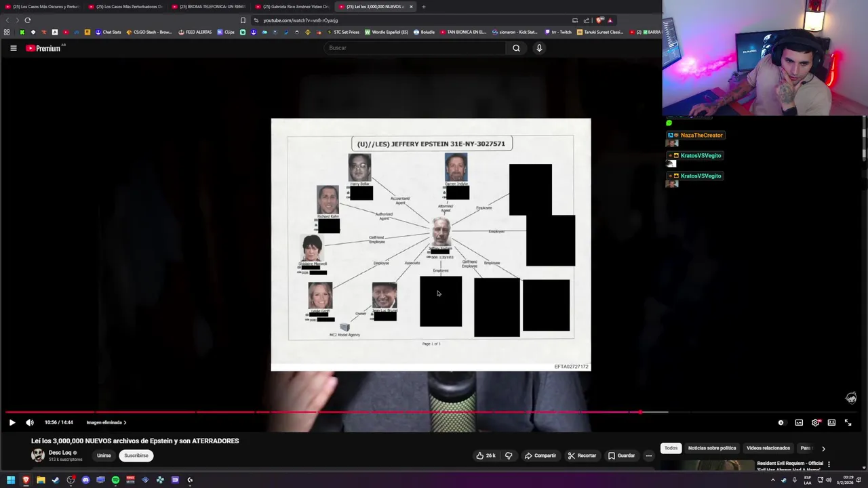This screenshot has height=488, width=868.
Task: Switch to 'Los Casos Más Oscuros' tab
Action: [x=41, y=7]
